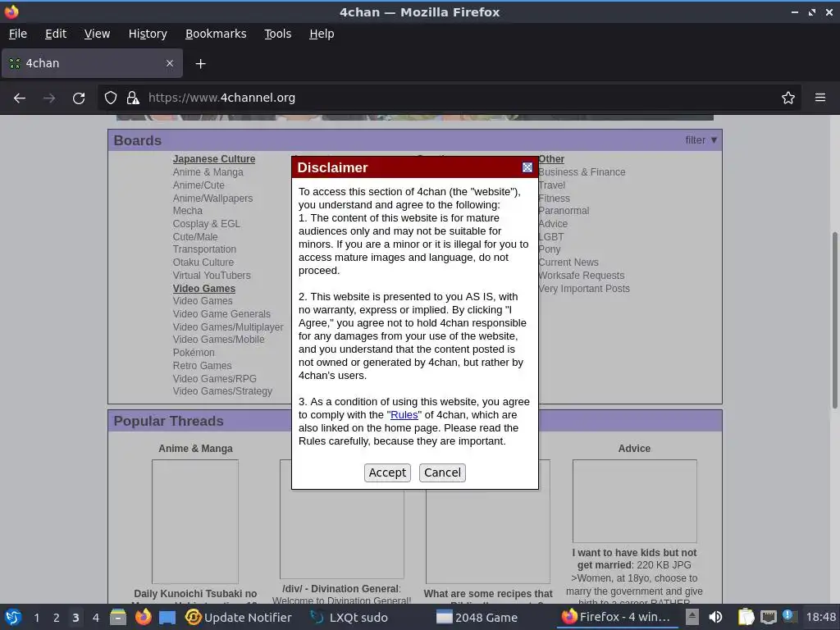Open the Bookmarks menu
Screen dimensions: 840x630
[x=216, y=34]
